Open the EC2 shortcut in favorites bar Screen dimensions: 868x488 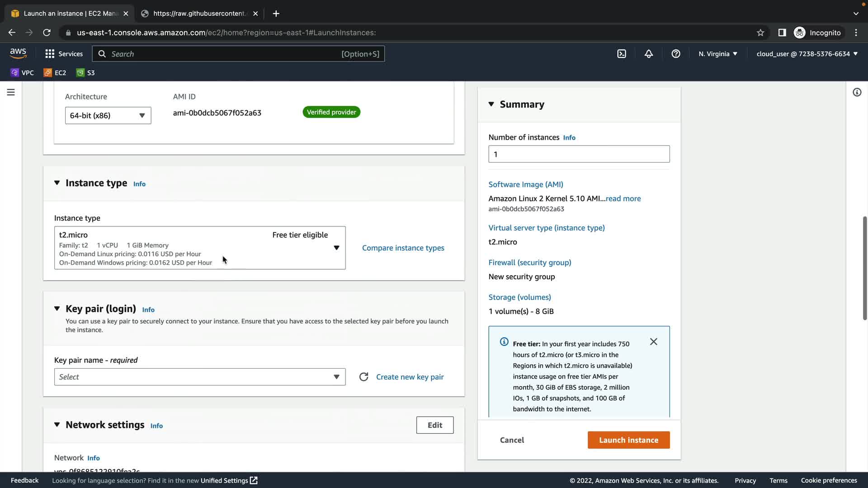pos(55,73)
